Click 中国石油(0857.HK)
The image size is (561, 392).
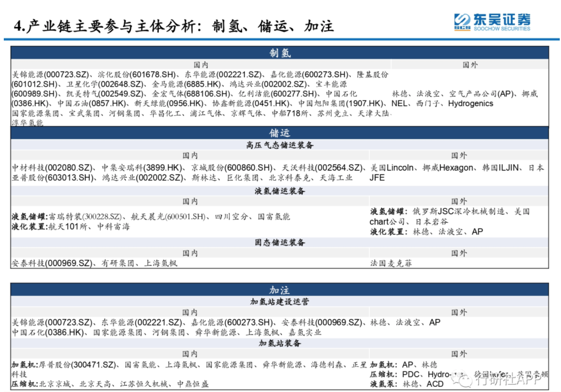coord(92,104)
